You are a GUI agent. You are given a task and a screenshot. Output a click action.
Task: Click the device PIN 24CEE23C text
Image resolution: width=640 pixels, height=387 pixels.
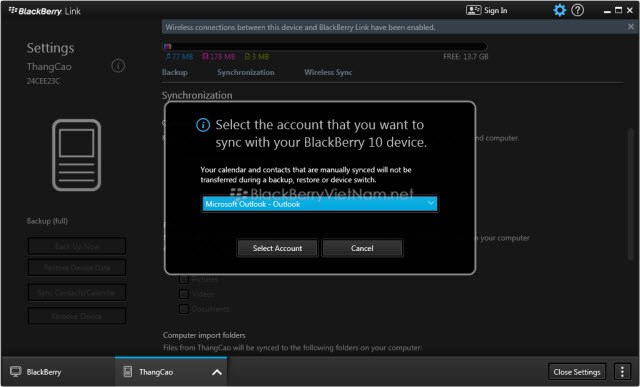pyautogui.click(x=43, y=81)
